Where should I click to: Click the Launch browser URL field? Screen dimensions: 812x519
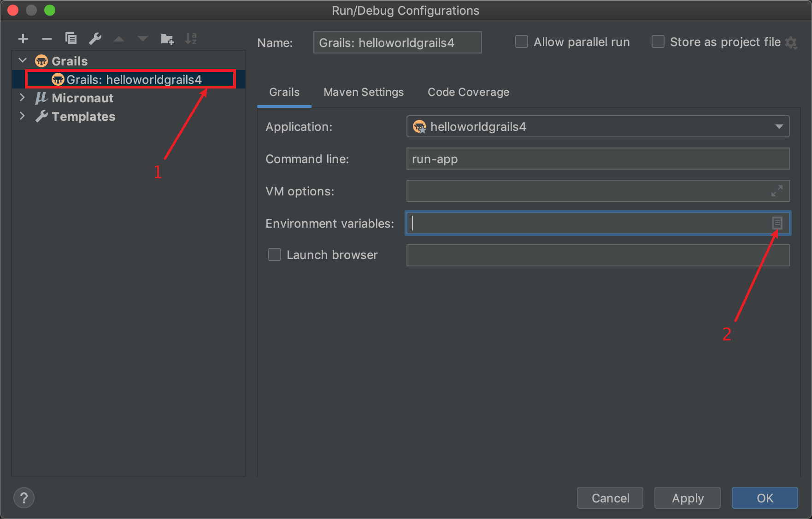coord(598,255)
